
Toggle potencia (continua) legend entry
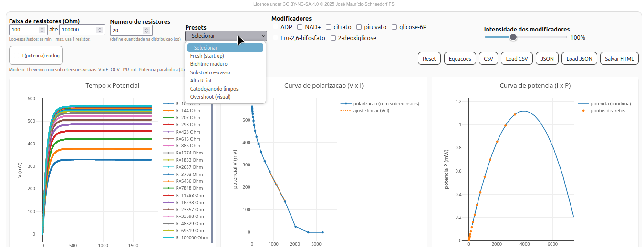click(611, 103)
